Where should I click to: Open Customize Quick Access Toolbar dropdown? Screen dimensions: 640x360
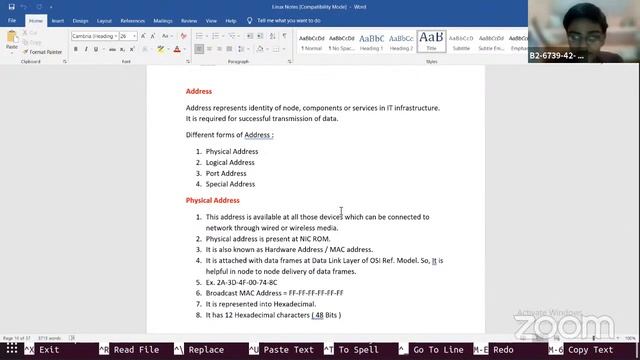pos(51,7)
